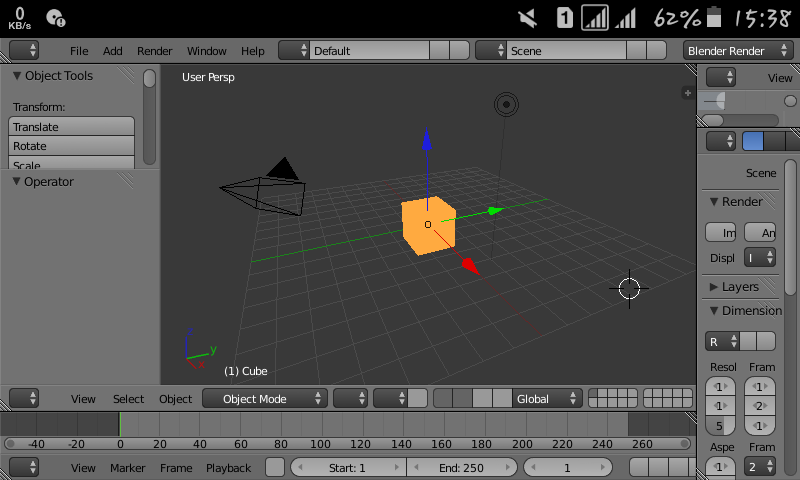Open the Properties editor type selector
This screenshot has height=480, width=800.
(721, 141)
